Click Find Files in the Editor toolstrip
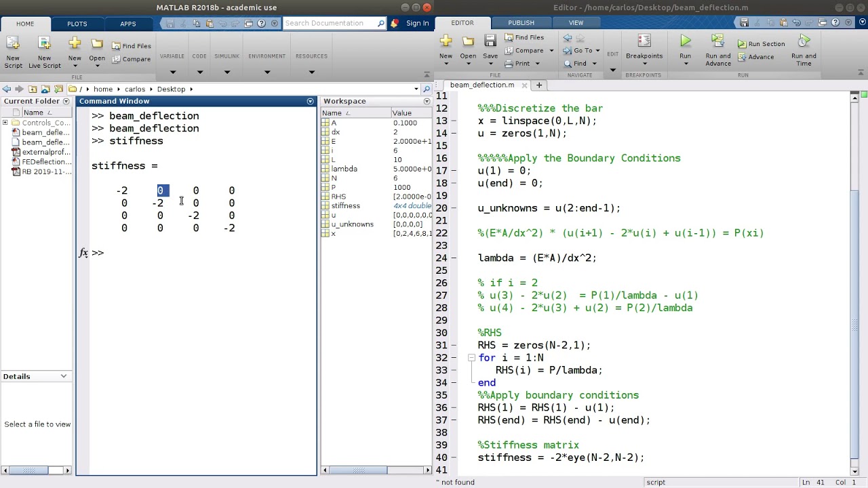 (x=524, y=37)
